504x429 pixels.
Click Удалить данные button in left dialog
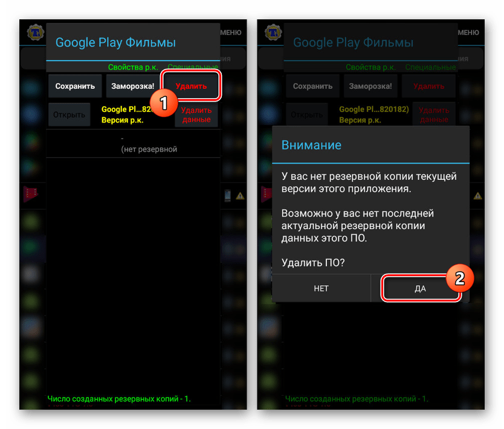(196, 115)
